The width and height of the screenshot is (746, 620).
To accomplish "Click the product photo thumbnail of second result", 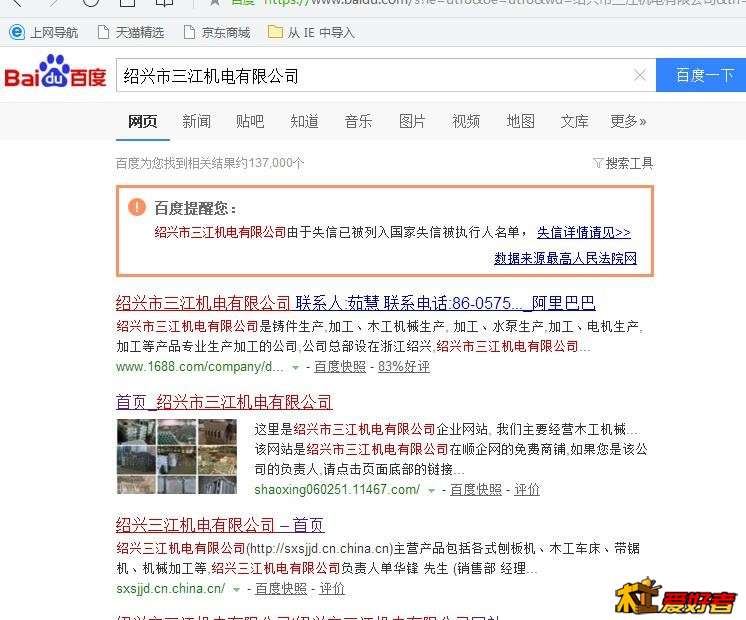I will [177, 456].
